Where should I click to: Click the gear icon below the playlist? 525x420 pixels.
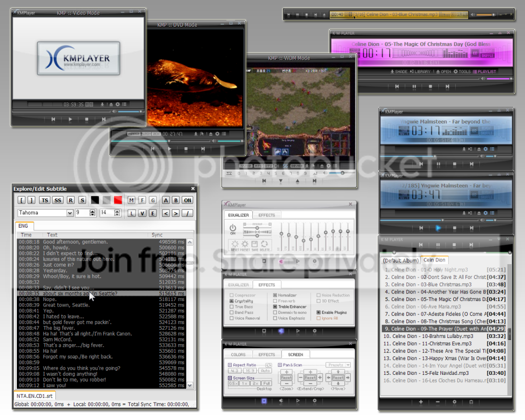(454, 402)
